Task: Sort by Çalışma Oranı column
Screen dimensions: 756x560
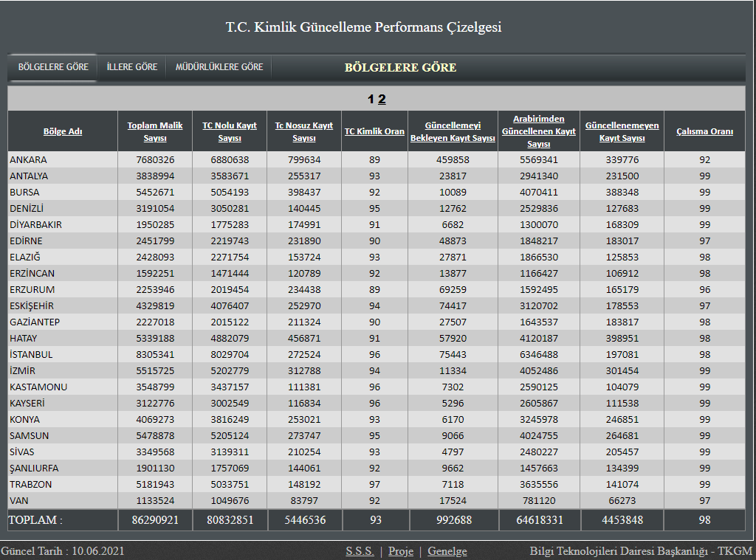Action: coord(704,131)
